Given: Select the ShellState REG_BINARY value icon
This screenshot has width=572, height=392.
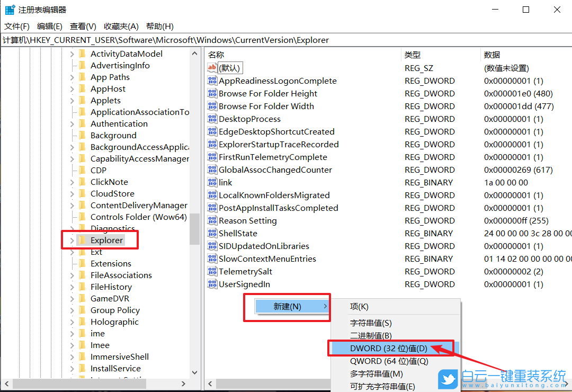Looking at the screenshot, I should (x=212, y=233).
